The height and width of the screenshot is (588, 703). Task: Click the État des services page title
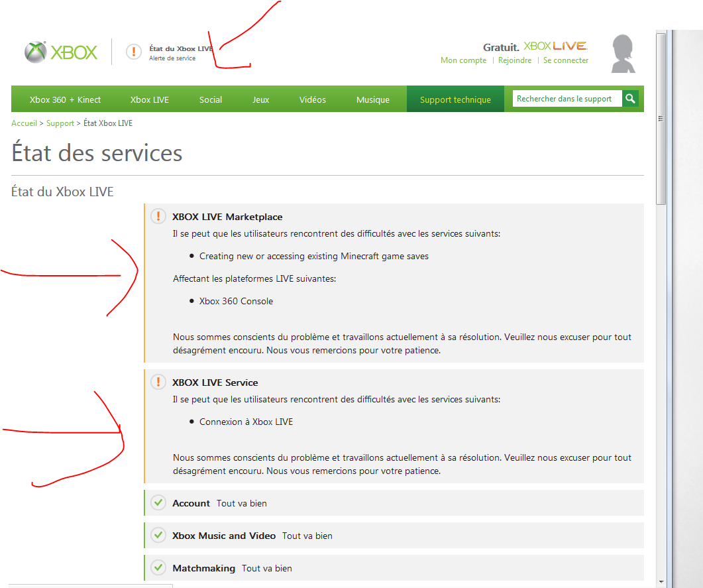coord(97,152)
